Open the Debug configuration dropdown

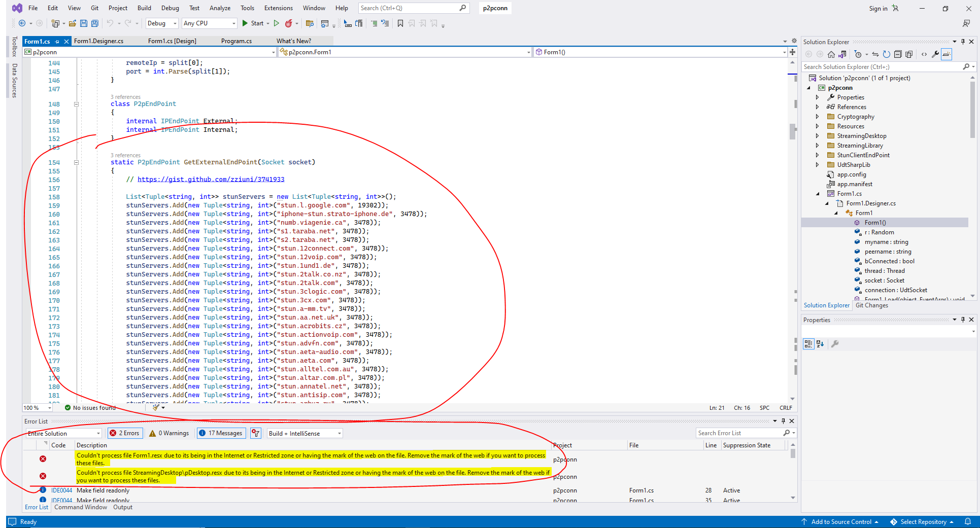coord(162,23)
